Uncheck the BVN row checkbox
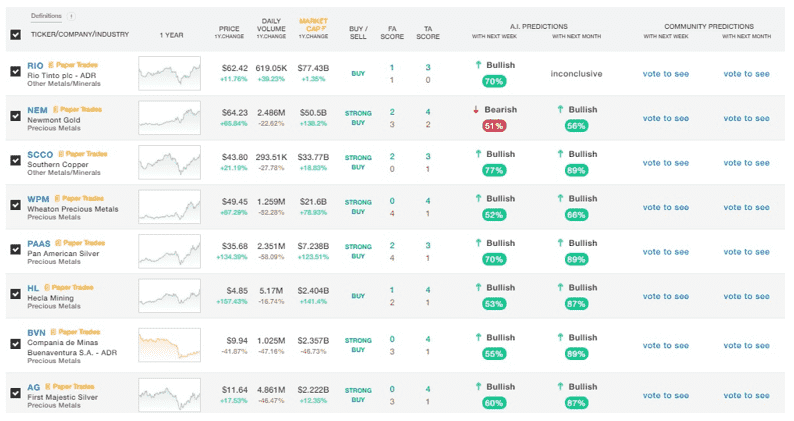794x421 pixels. pyautogui.click(x=16, y=344)
